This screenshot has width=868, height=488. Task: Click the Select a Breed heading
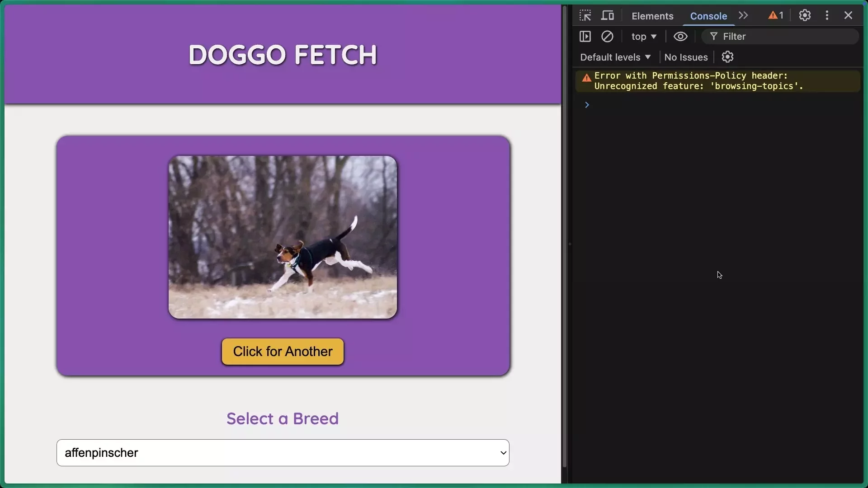pyautogui.click(x=283, y=418)
